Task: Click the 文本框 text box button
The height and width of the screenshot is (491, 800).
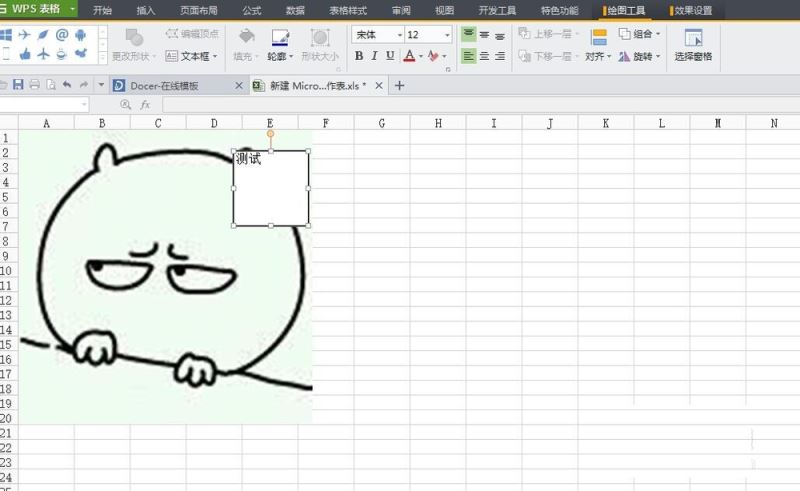Action: pyautogui.click(x=191, y=56)
